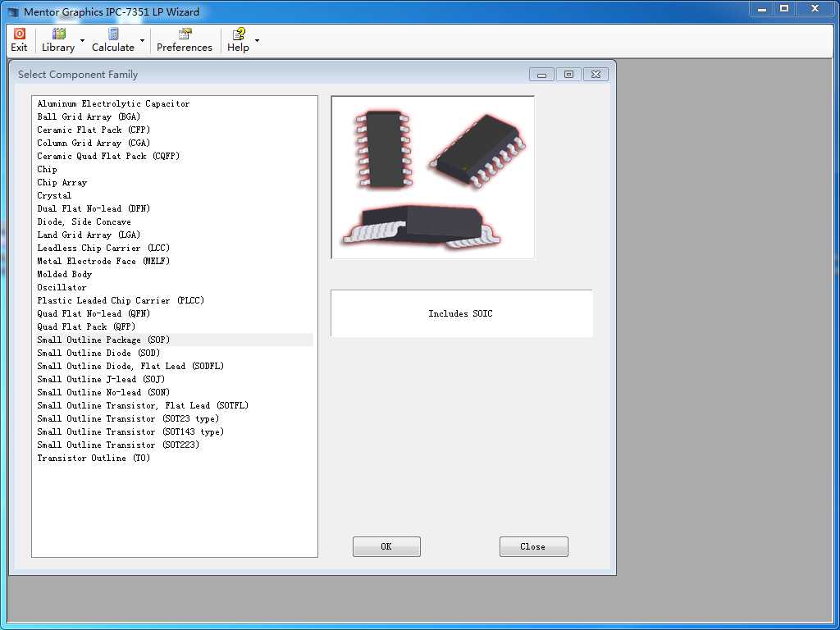Select the Molded Body family

[172, 274]
